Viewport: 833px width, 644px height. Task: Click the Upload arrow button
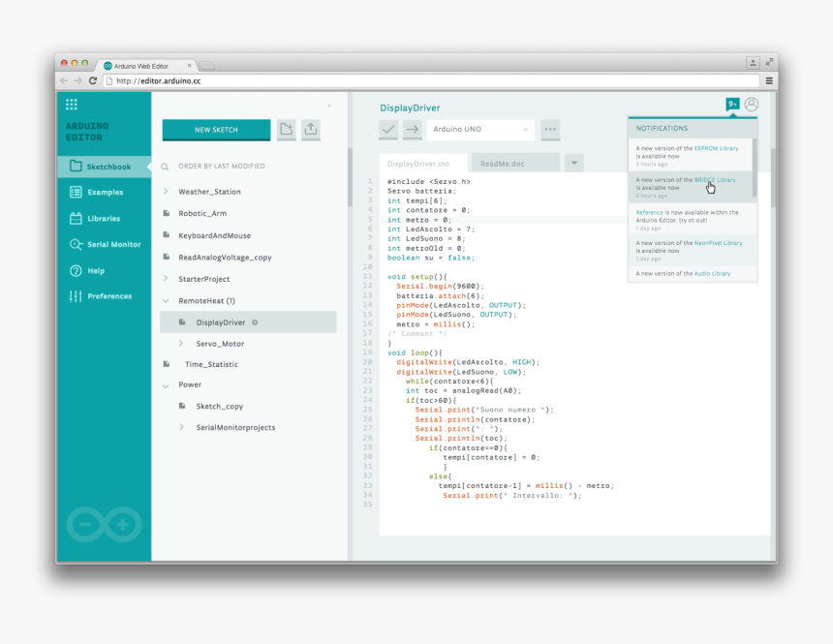(413, 129)
